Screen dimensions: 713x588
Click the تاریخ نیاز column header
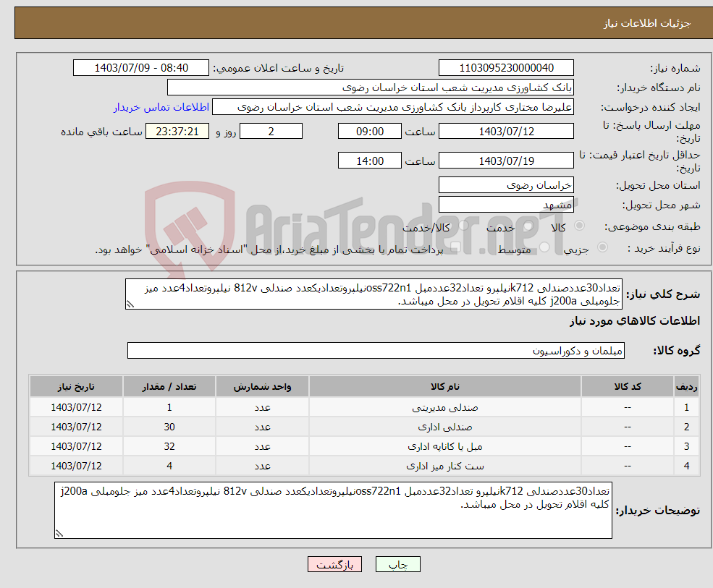(x=77, y=386)
